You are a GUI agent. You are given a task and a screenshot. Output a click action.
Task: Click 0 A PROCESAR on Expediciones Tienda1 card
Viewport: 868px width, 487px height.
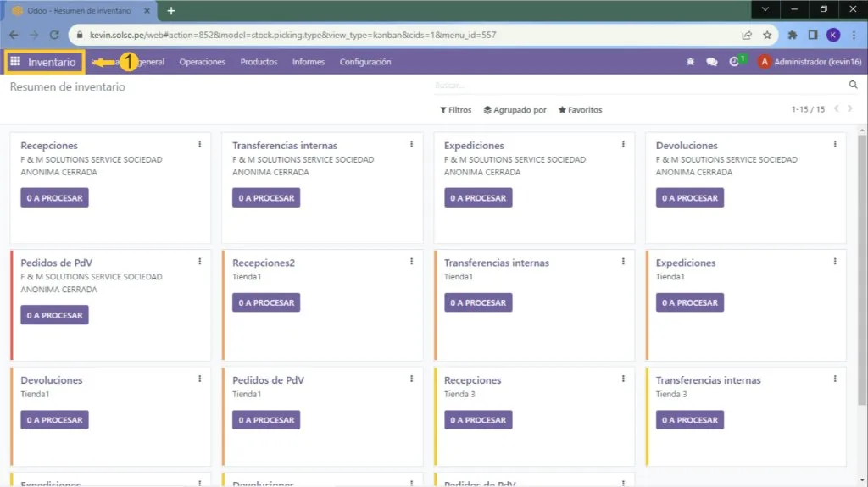(690, 302)
